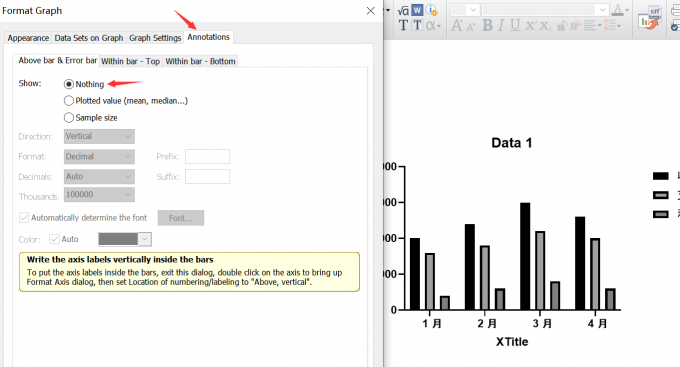Image resolution: width=680 pixels, height=367 pixels.
Task: Click the Prefix input field
Action: tap(208, 157)
